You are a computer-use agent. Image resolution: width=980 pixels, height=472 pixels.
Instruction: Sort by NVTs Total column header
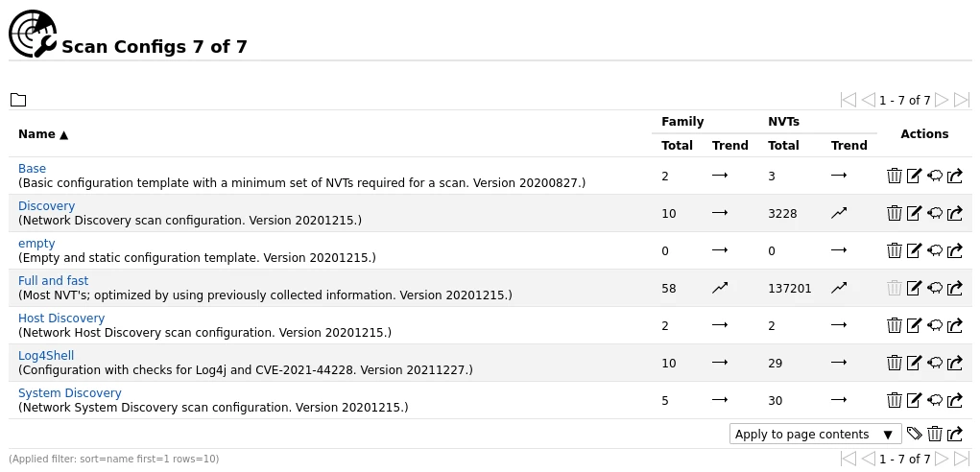click(x=783, y=146)
